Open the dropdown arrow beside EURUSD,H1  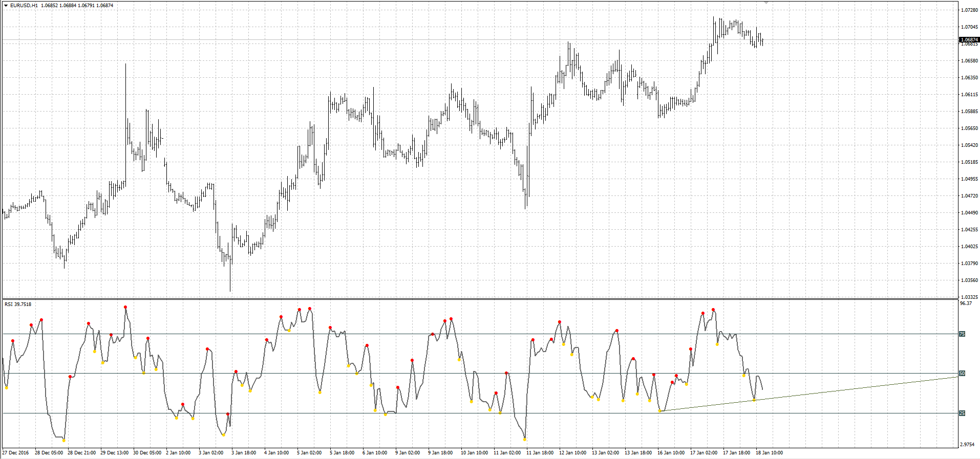[6, 6]
